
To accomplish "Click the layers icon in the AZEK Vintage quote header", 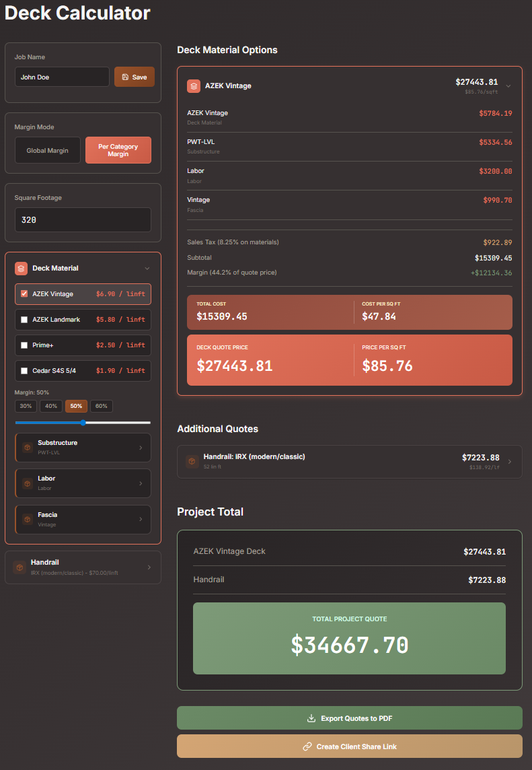I will pos(194,86).
